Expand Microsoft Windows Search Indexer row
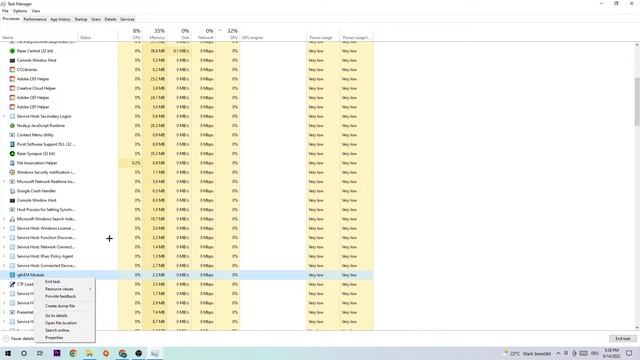This screenshot has width=640, height=360. pos(4,219)
